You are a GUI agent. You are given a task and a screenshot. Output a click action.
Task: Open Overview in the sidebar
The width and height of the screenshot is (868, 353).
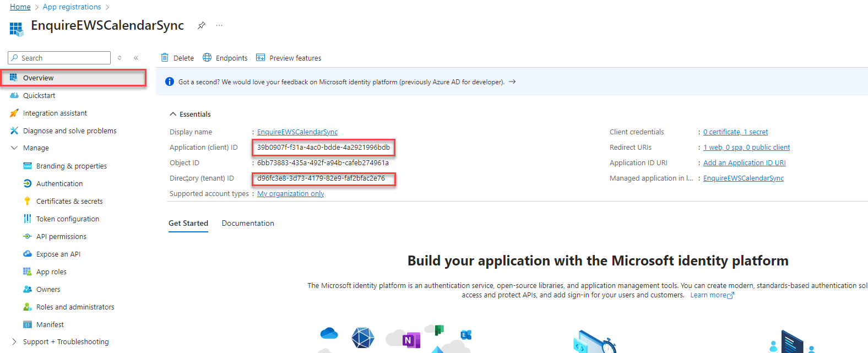(x=73, y=78)
